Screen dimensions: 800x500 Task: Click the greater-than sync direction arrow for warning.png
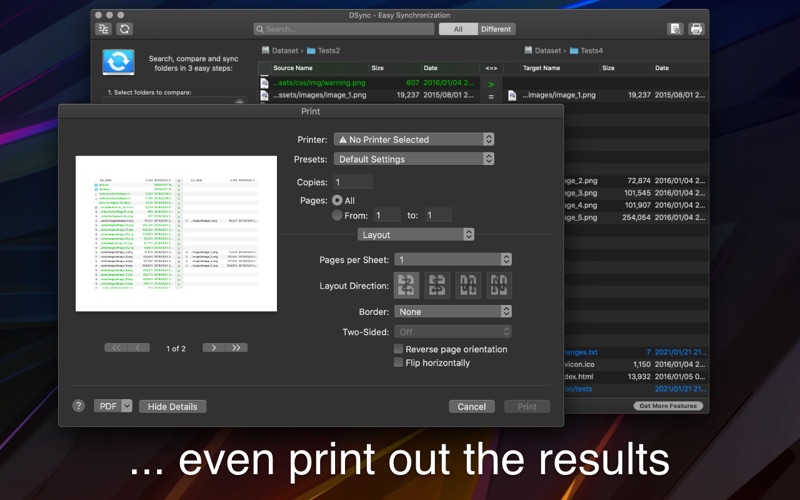491,84
